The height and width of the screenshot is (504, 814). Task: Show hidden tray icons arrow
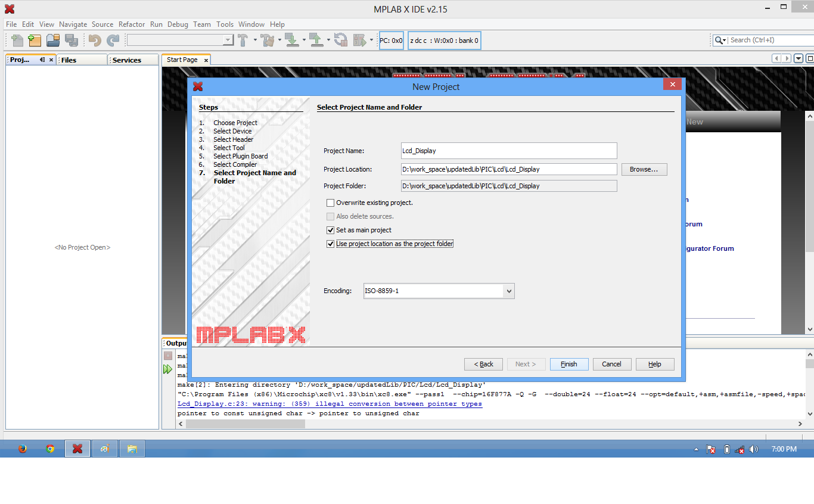[697, 449]
